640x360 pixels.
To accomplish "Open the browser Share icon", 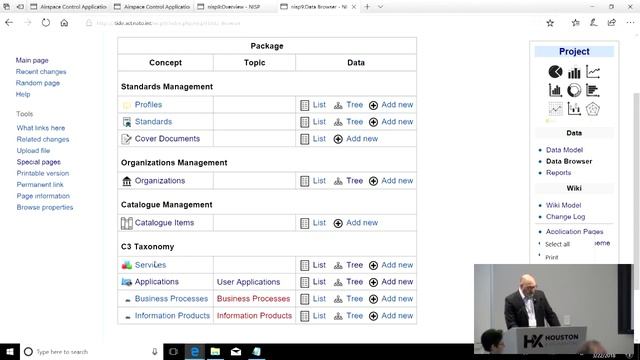I will coord(611,23).
